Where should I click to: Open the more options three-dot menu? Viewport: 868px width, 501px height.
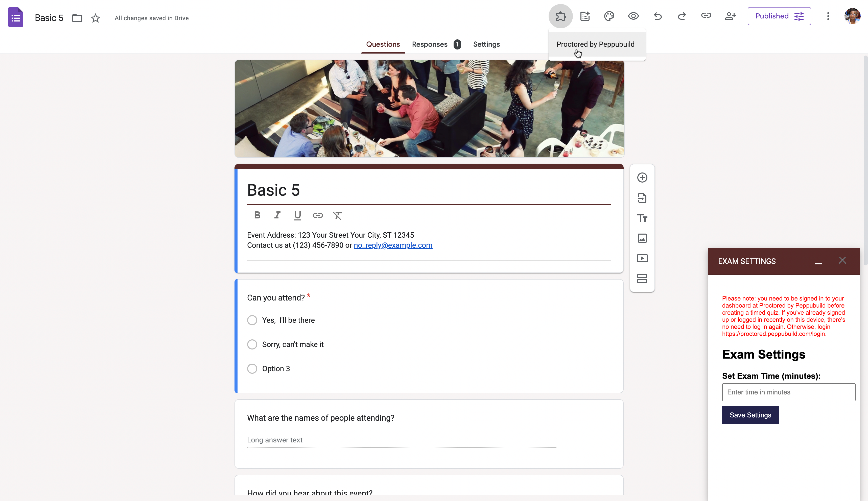(x=828, y=16)
